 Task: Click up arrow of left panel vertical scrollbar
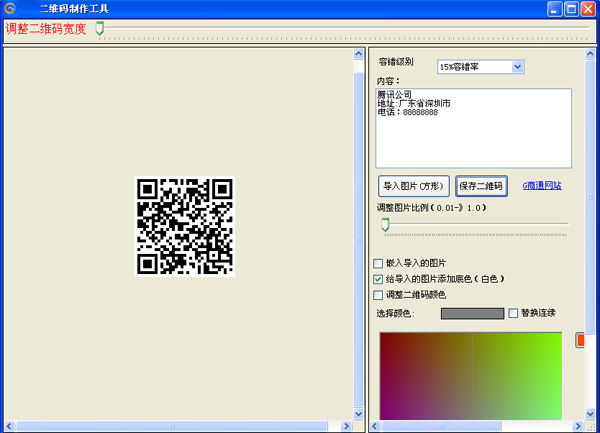click(x=359, y=54)
